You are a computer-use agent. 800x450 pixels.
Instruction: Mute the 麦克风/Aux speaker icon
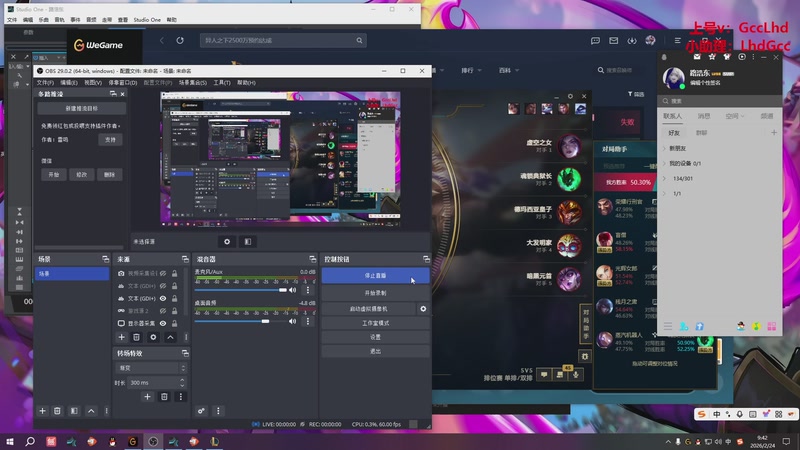tap(292, 290)
